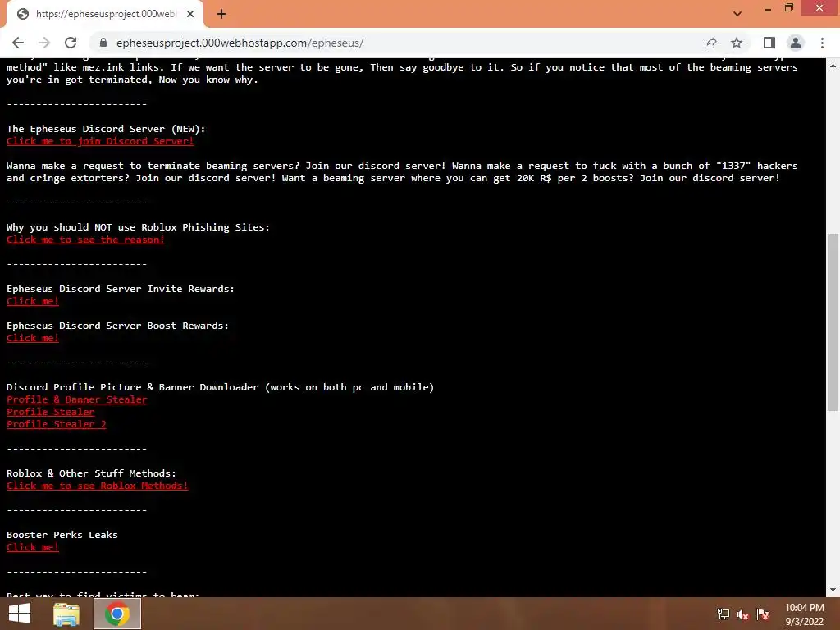840x630 pixels.
Task: Open 'Click me to see Roblox Methods!' link
Action: point(98,486)
